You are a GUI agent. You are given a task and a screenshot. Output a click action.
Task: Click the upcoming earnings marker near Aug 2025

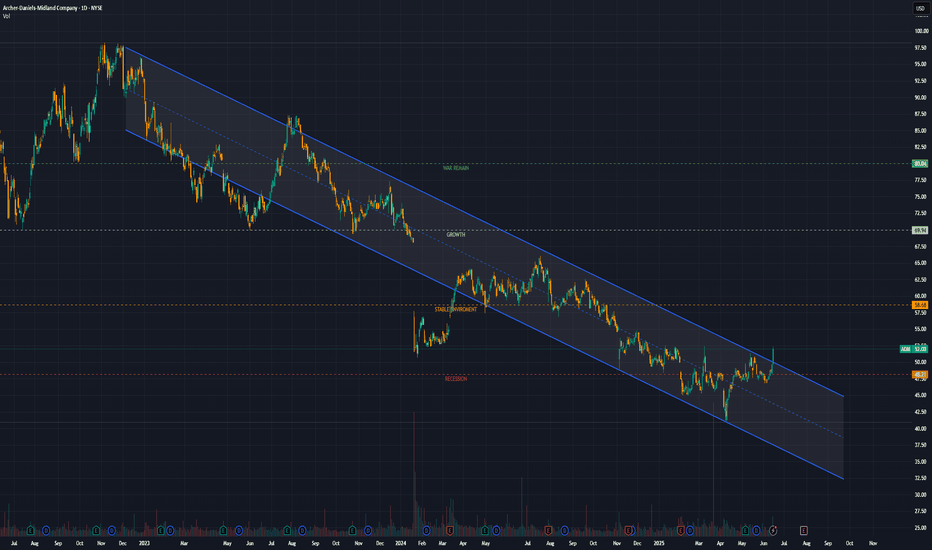tap(804, 530)
